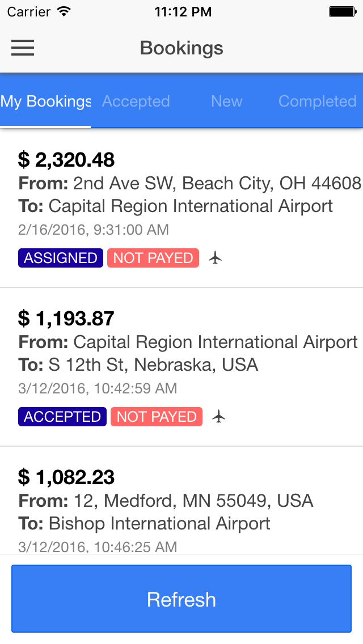
Task: Switch to the My Bookings tab
Action: (45, 101)
